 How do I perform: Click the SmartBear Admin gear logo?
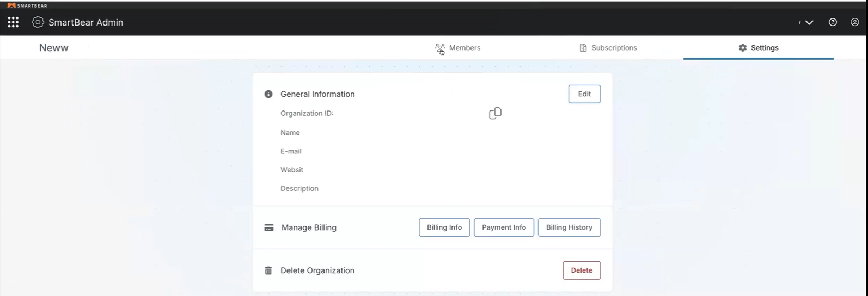tap(38, 22)
